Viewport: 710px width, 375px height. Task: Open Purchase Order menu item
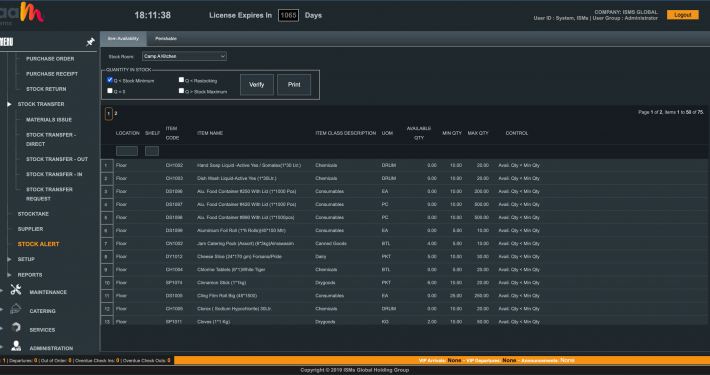click(x=50, y=59)
